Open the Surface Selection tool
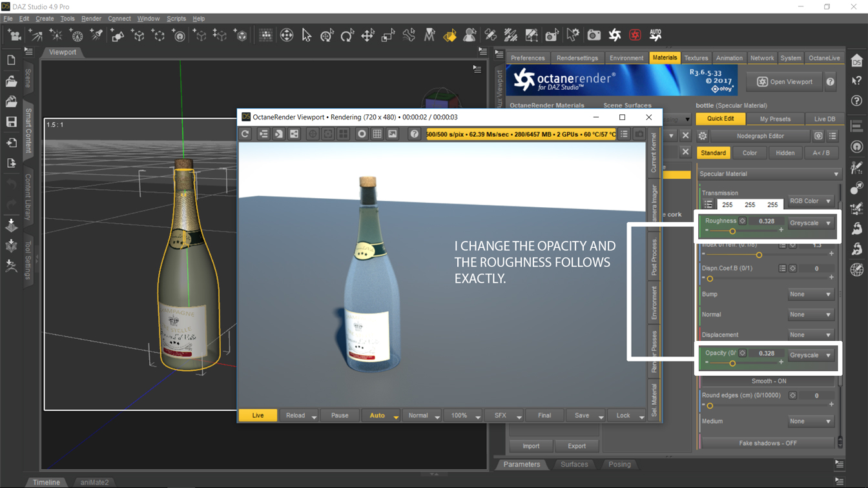Image resolution: width=868 pixels, height=488 pixels. [449, 36]
